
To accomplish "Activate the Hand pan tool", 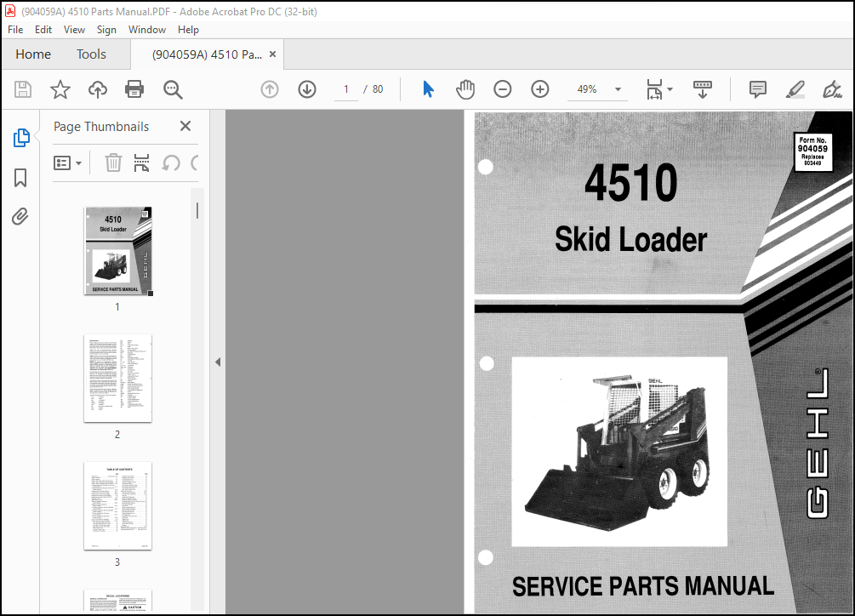I will [x=465, y=89].
